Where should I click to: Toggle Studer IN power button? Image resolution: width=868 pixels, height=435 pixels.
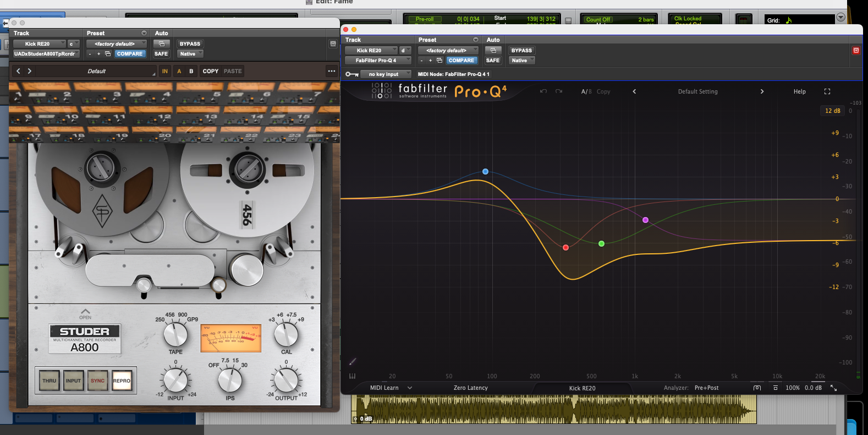[164, 71]
